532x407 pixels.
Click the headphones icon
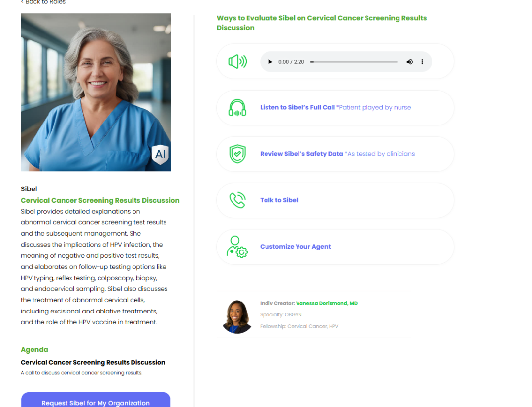point(237,108)
